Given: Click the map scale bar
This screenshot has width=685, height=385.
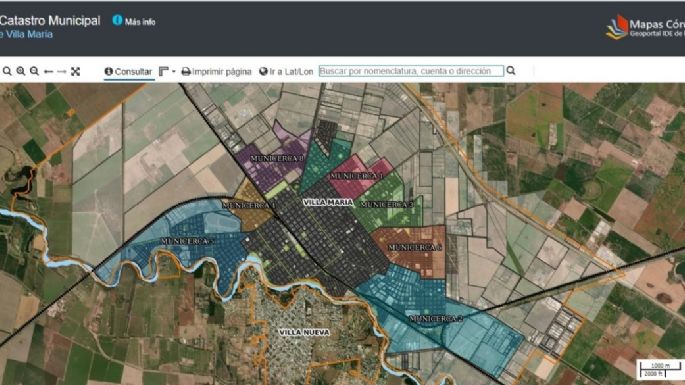Looking at the screenshot, I should (660, 370).
